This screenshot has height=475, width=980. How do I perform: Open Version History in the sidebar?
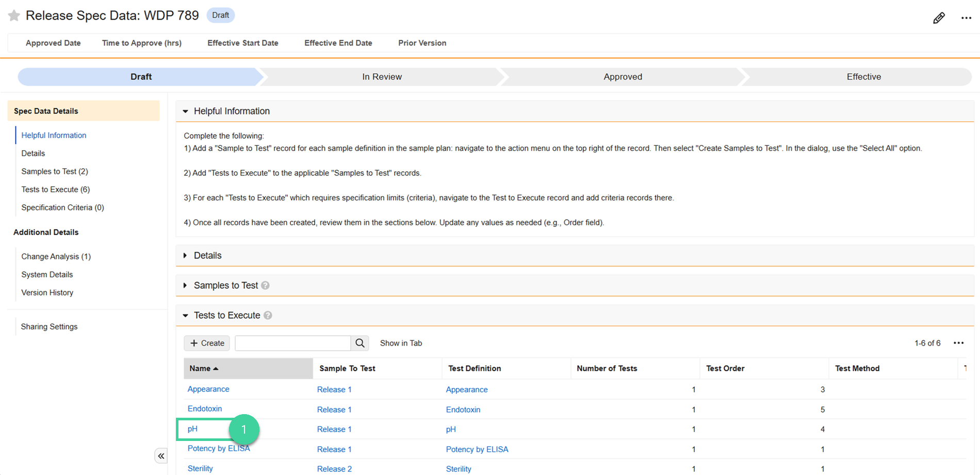47,292
